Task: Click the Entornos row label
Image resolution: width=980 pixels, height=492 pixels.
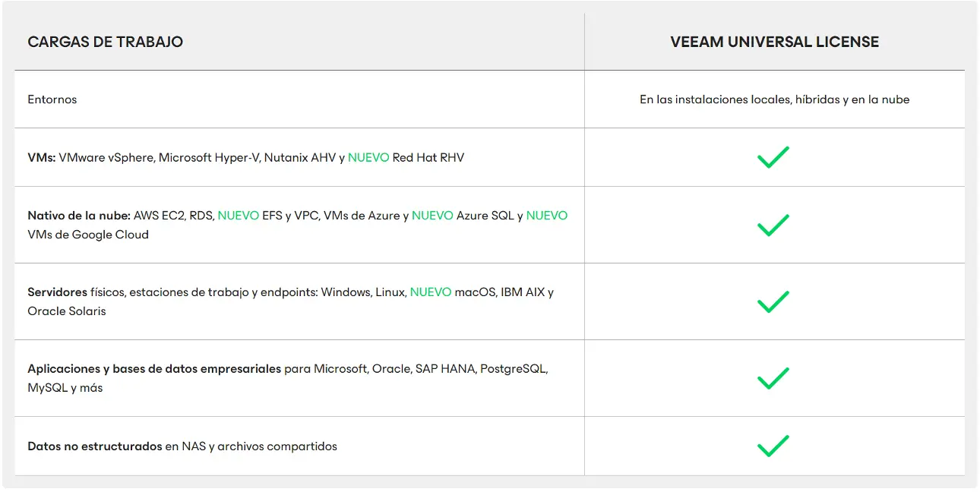Action: point(52,99)
